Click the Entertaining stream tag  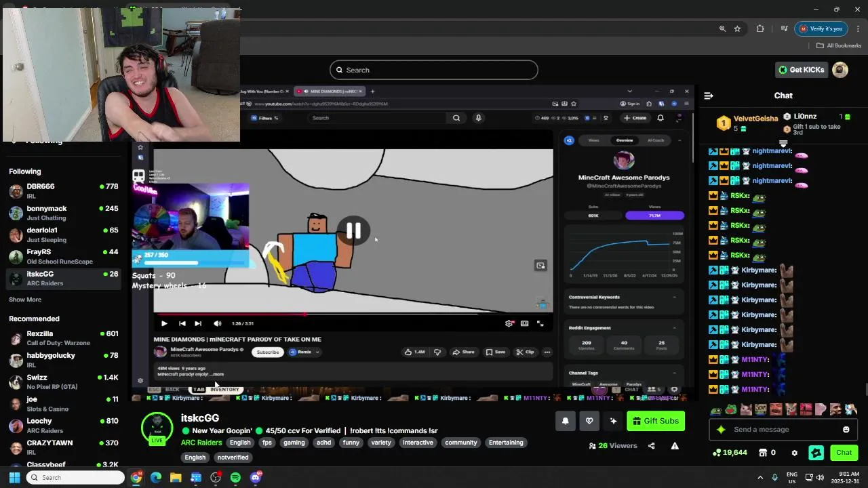[x=506, y=443]
